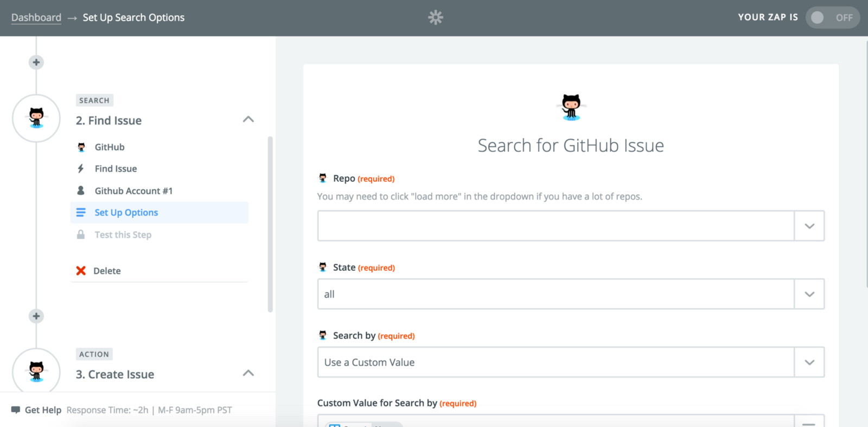Select the Set Up Options step item

tap(159, 212)
